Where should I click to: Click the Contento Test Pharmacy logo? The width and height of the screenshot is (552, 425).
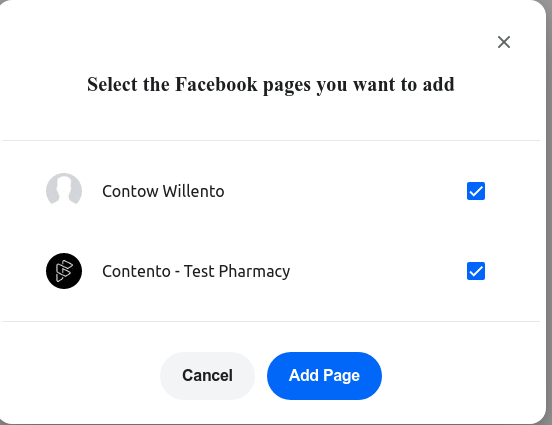pyautogui.click(x=64, y=271)
